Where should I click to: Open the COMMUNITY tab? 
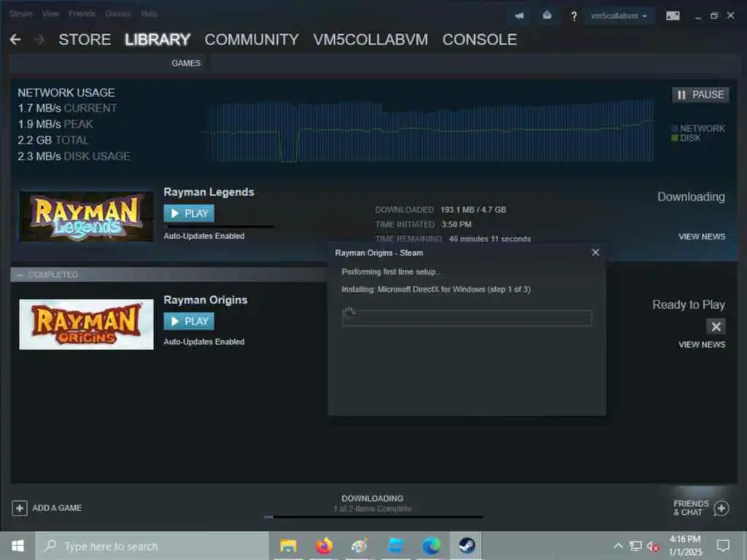252,39
